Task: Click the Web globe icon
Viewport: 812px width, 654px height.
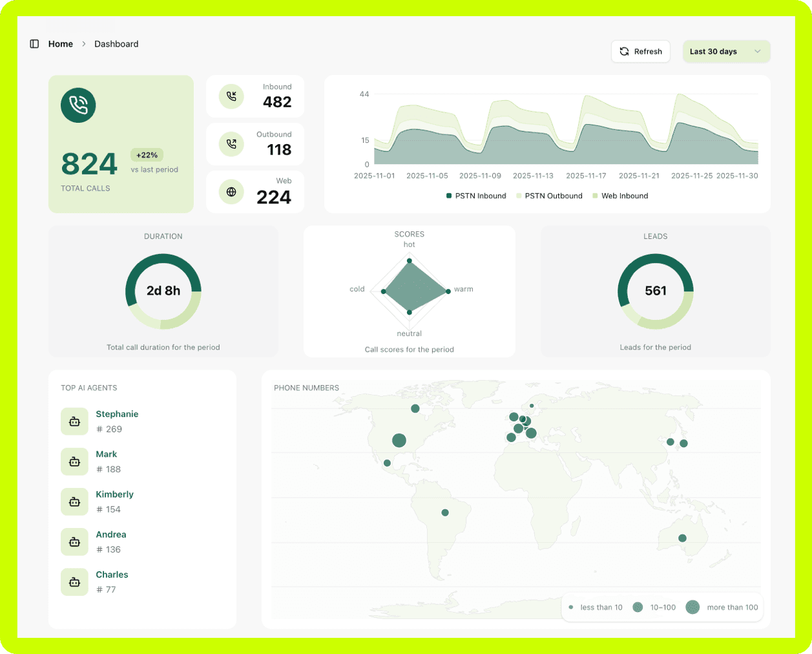Action: click(231, 192)
